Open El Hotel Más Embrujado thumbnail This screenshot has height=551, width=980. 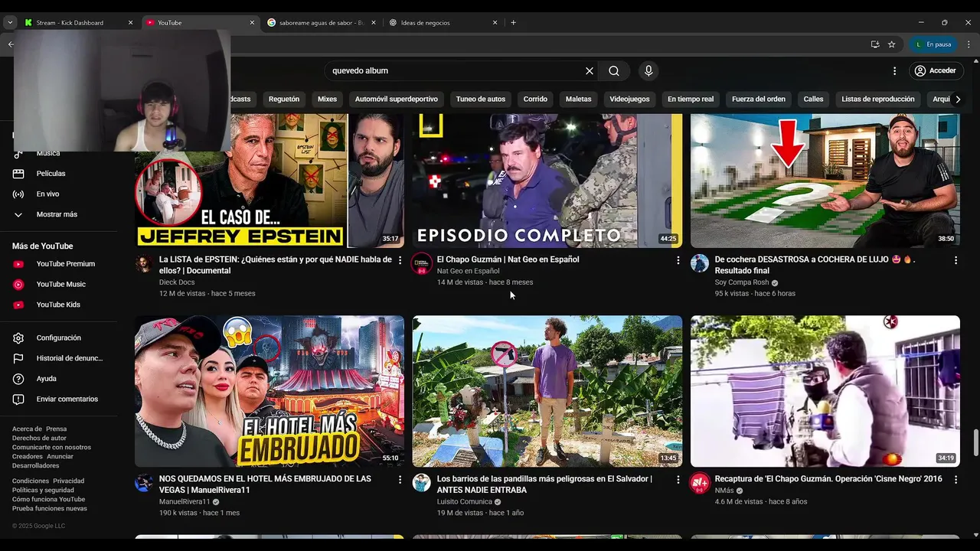point(269,391)
